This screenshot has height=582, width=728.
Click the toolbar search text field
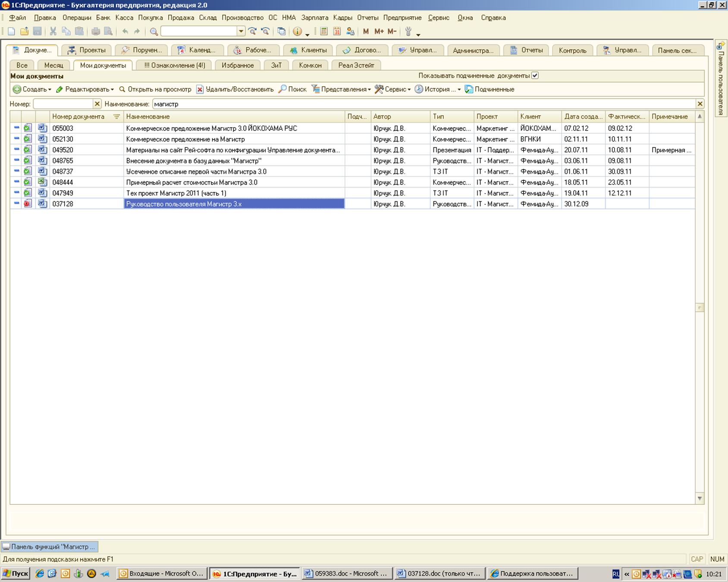[x=199, y=31]
